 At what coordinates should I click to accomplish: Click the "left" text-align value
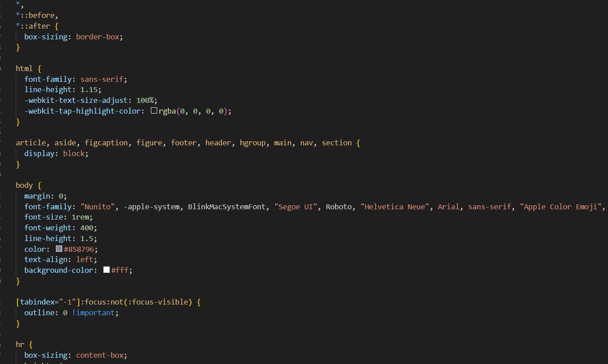pos(85,259)
